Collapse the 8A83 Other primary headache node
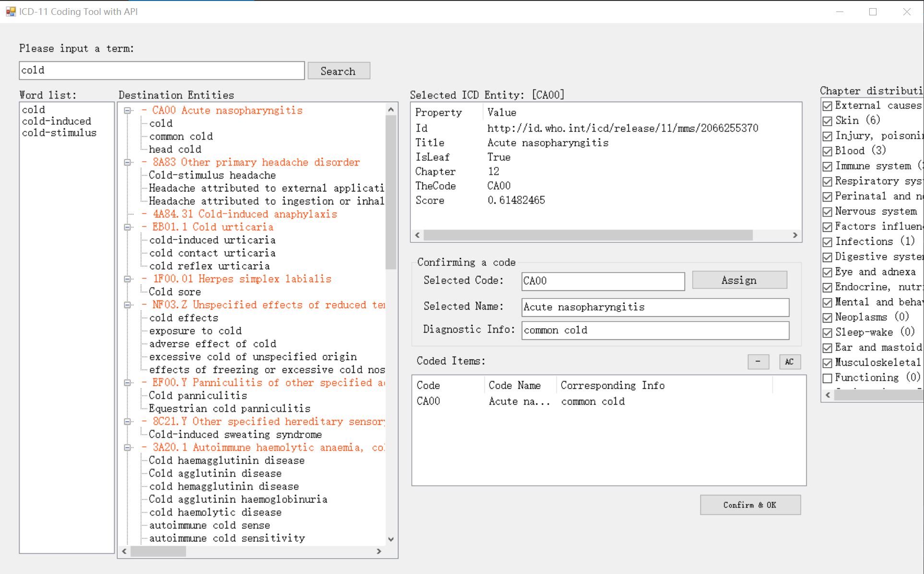Image resolution: width=924 pixels, height=574 pixels. coord(128,162)
